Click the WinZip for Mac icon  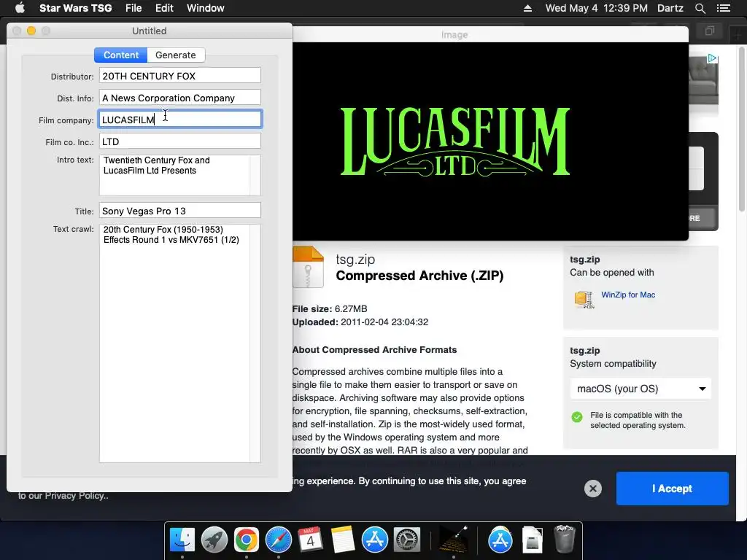(584, 299)
